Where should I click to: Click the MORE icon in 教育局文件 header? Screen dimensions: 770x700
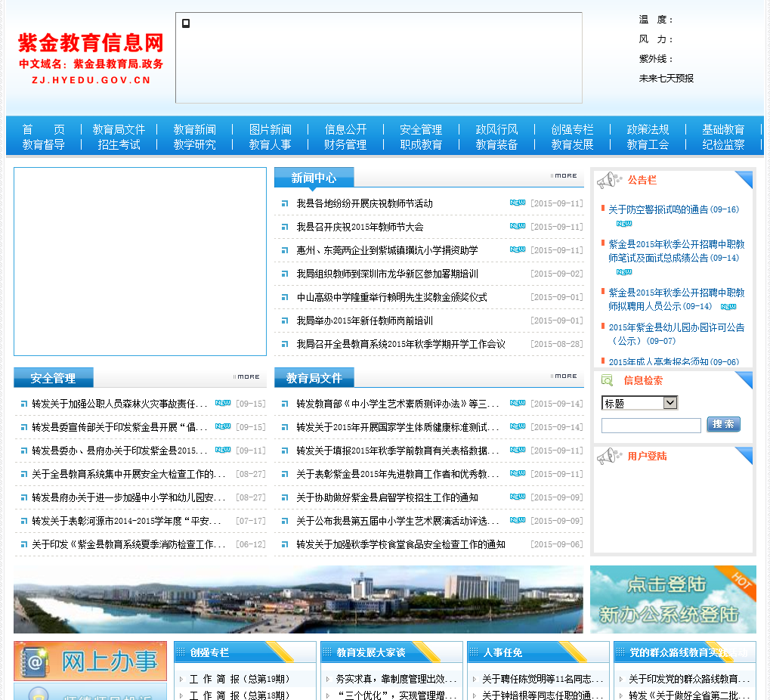click(564, 376)
